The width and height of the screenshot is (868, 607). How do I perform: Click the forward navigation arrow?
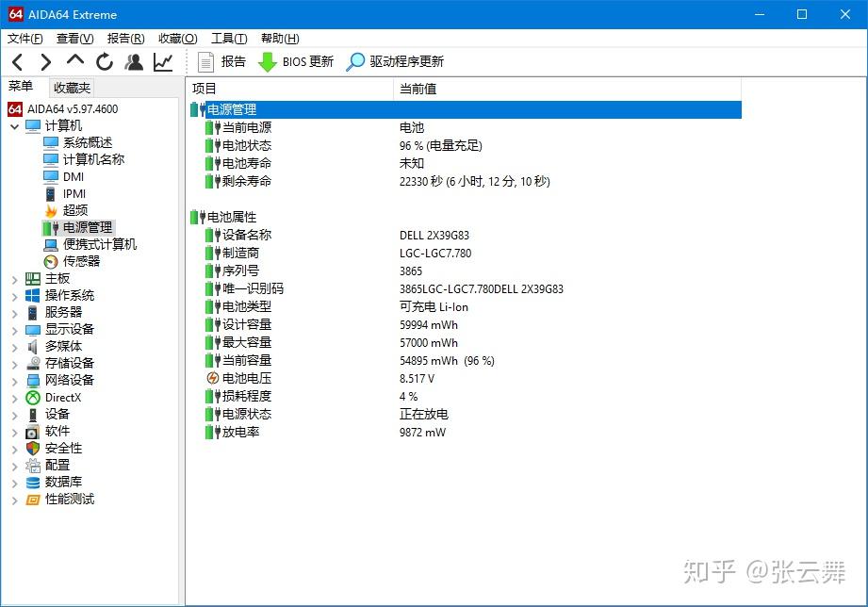pos(44,61)
